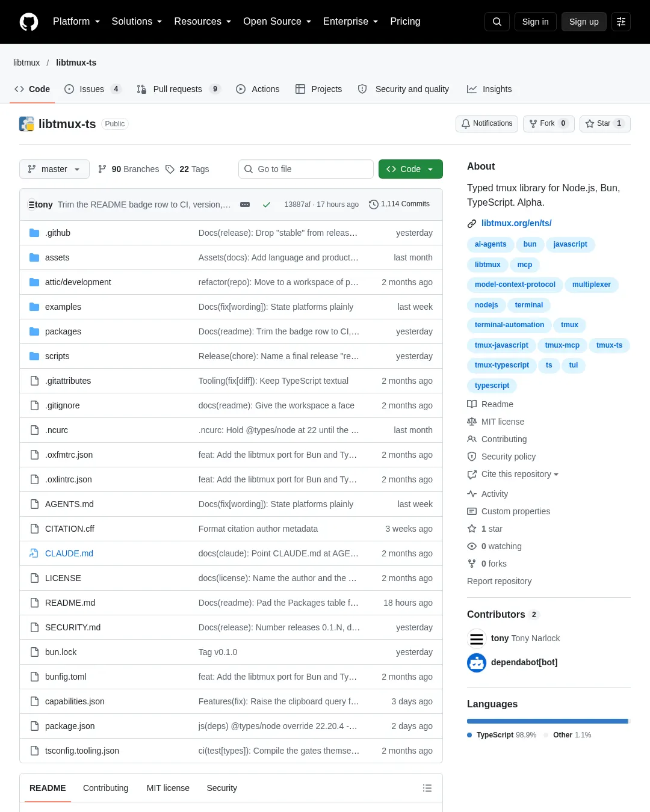
Task: Open the master branch selector
Action: [x=54, y=169]
